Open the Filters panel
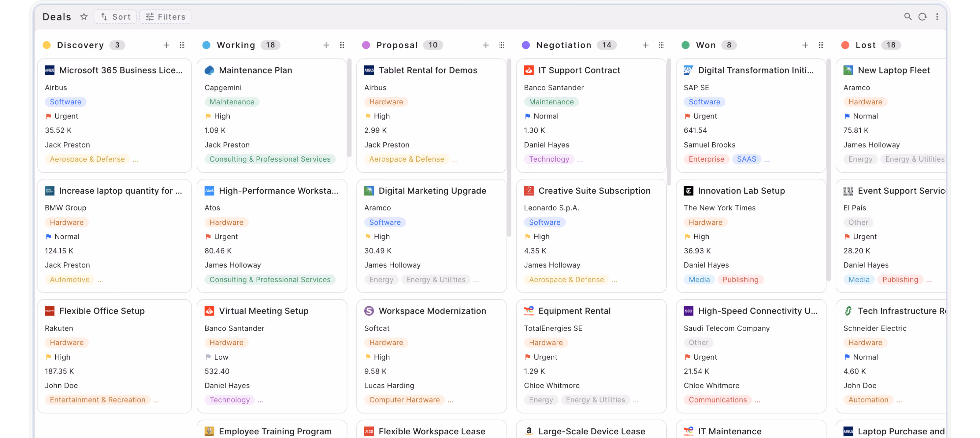The image size is (980, 438). (x=165, y=17)
